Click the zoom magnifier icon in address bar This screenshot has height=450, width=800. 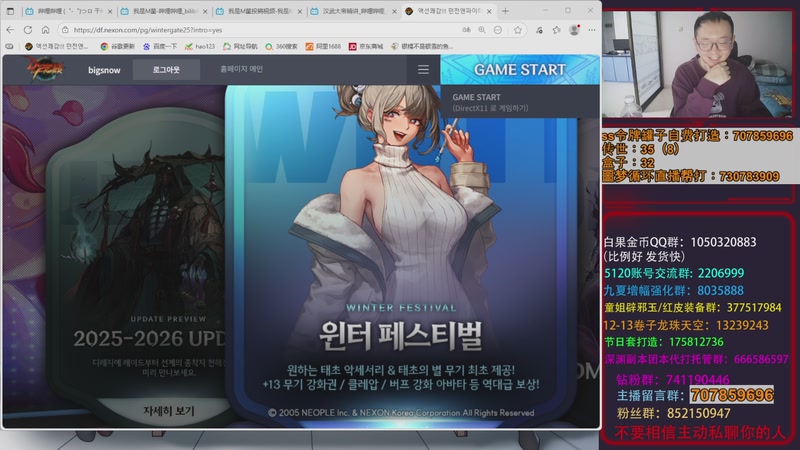482,30
